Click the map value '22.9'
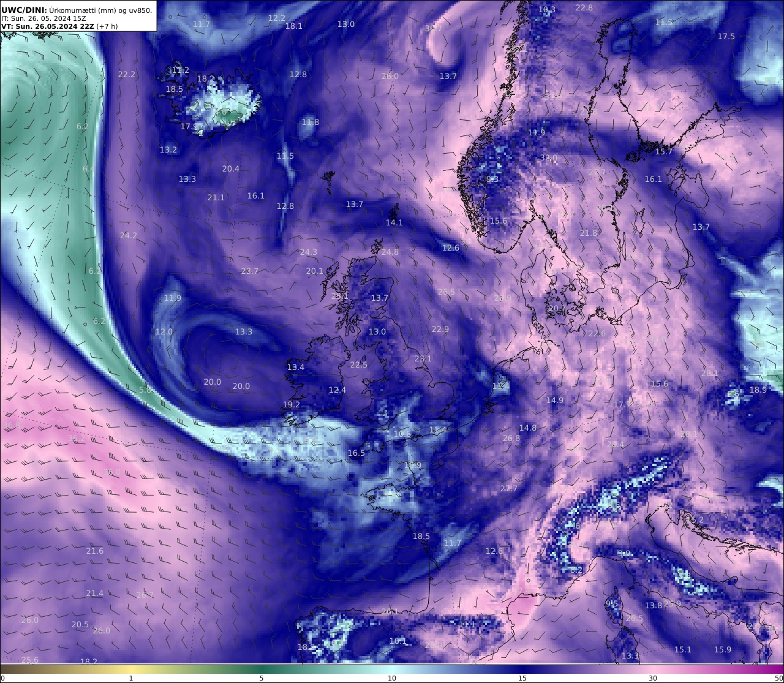Screen dimensions: 784x683 (440, 330)
